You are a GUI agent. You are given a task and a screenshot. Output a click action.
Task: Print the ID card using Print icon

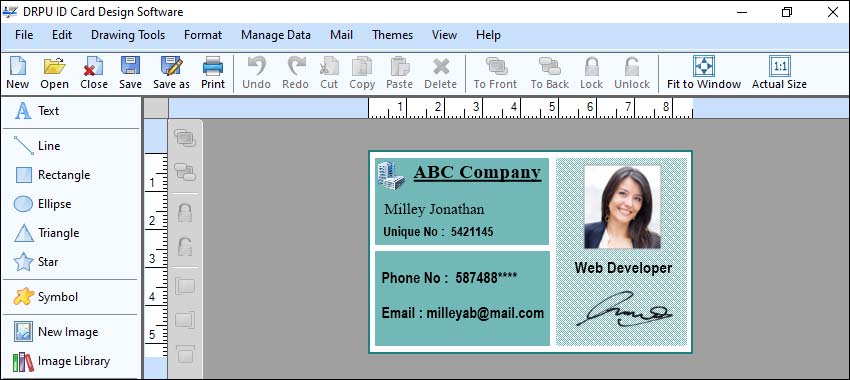pos(213,66)
